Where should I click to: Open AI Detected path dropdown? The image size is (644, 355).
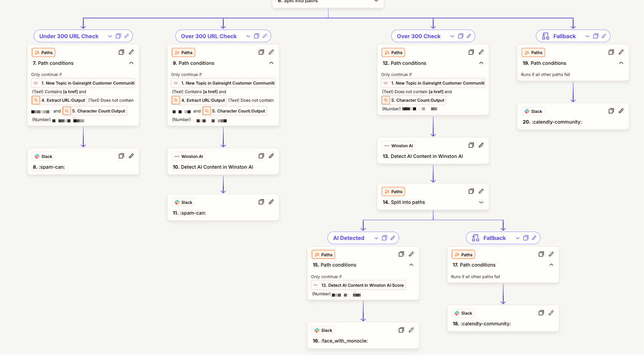[x=376, y=238]
